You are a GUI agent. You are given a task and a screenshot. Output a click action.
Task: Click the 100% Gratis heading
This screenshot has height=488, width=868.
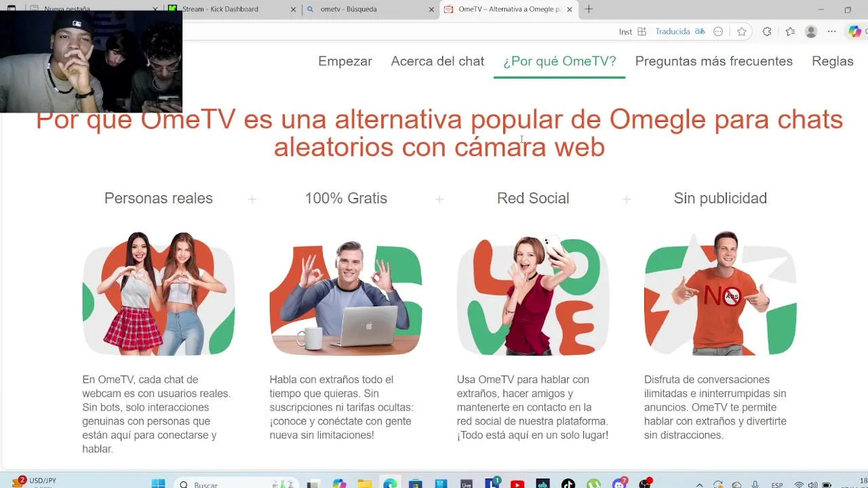(346, 198)
